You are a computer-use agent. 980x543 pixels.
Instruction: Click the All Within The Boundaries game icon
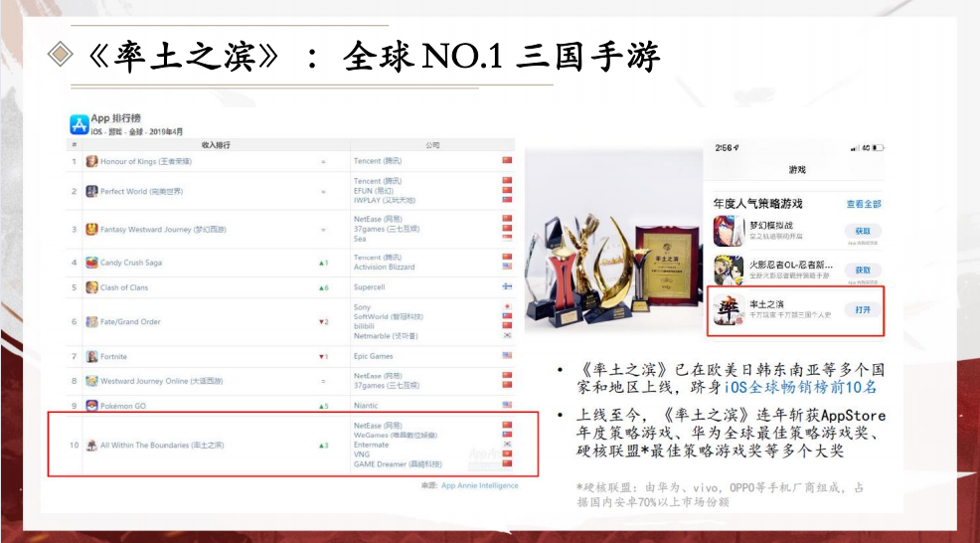click(x=91, y=445)
